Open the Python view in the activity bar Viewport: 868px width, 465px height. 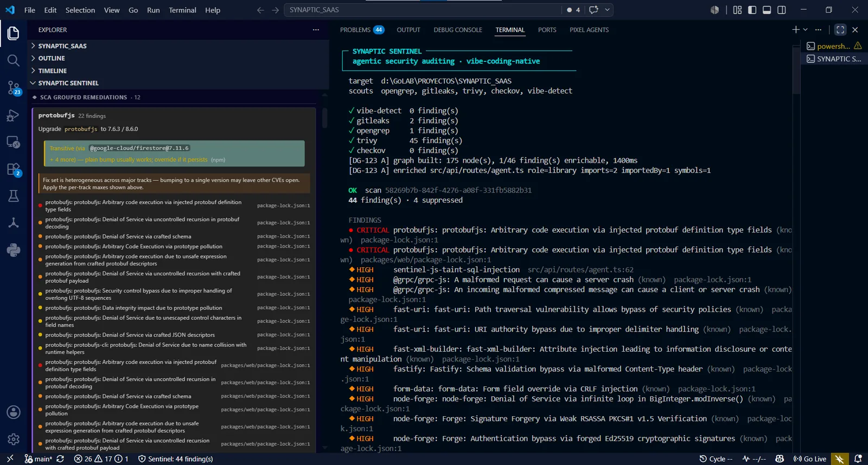[14, 250]
